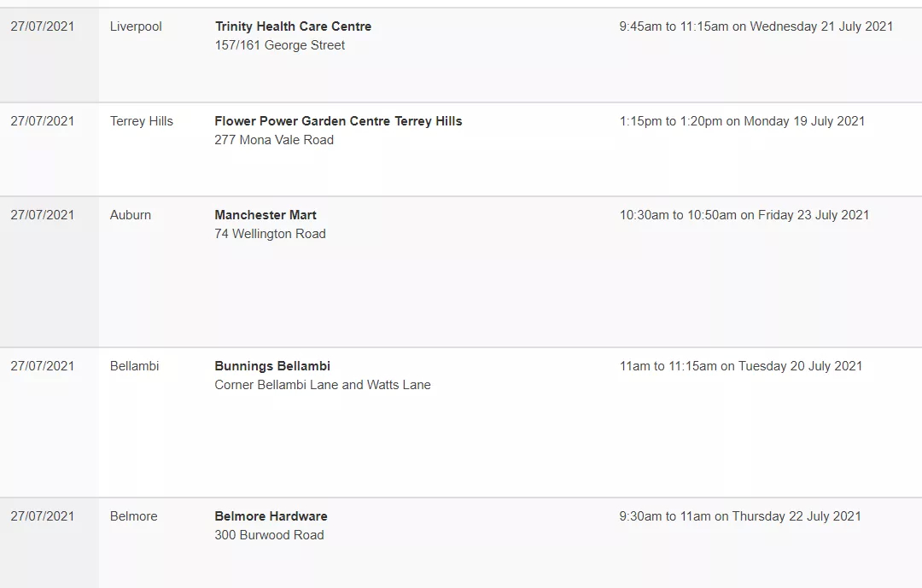The width and height of the screenshot is (922, 588).
Task: Click the Tuesday 20 July 2021 exposure time
Action: point(741,366)
